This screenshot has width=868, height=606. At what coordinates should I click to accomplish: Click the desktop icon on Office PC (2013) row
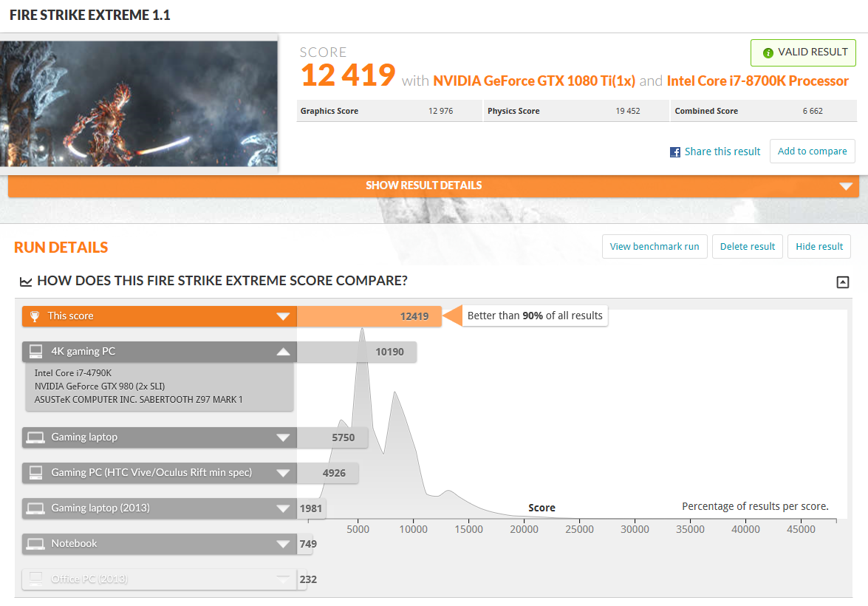[x=36, y=579]
